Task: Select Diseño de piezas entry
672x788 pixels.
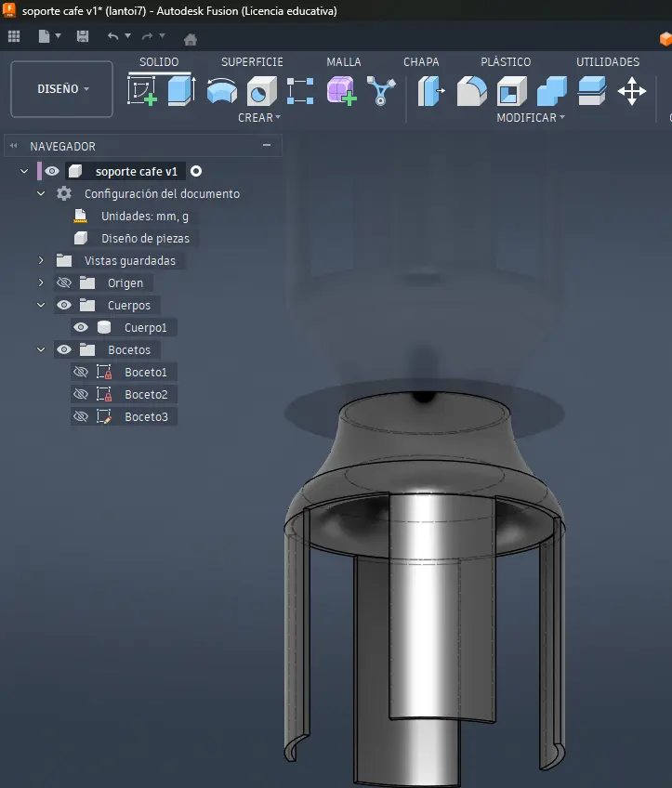Action: [x=145, y=238]
